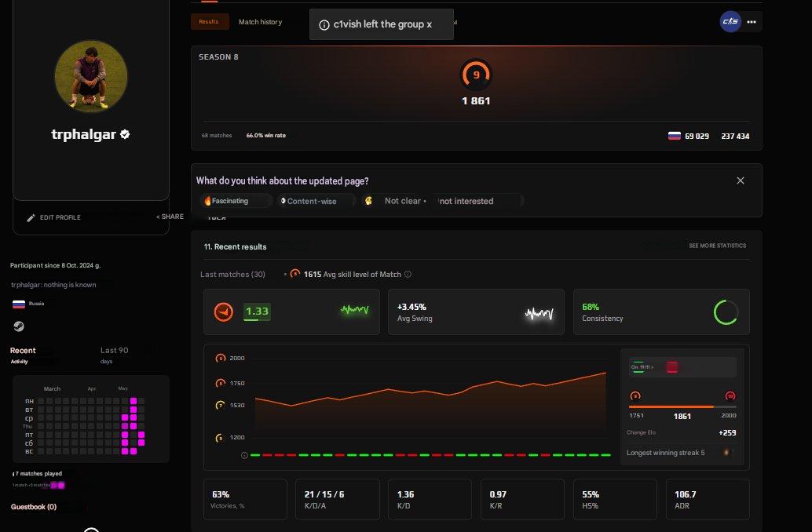Click the 66.0% win rate text

[x=265, y=136]
